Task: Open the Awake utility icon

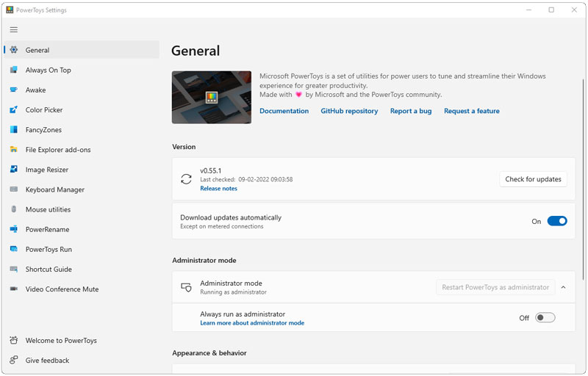Action: (x=13, y=90)
